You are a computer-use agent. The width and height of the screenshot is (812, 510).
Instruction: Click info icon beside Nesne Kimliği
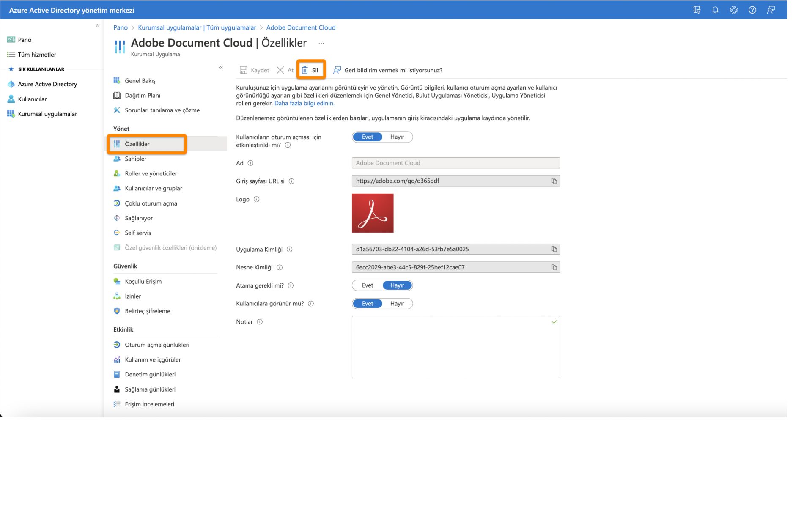click(280, 267)
